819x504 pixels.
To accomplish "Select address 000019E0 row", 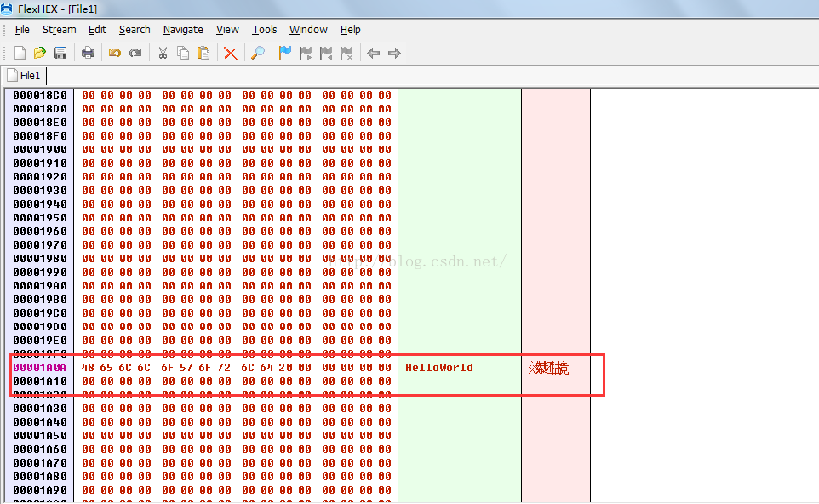I will [40, 340].
